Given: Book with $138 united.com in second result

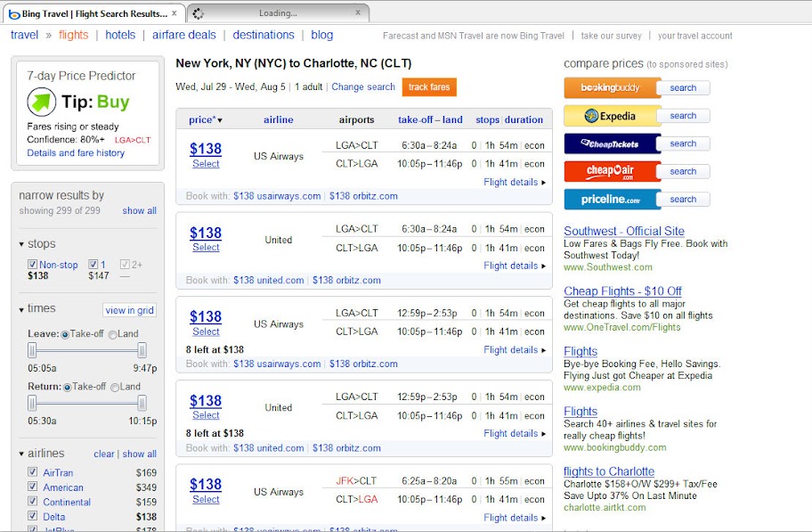Looking at the screenshot, I should pyautogui.click(x=268, y=280).
